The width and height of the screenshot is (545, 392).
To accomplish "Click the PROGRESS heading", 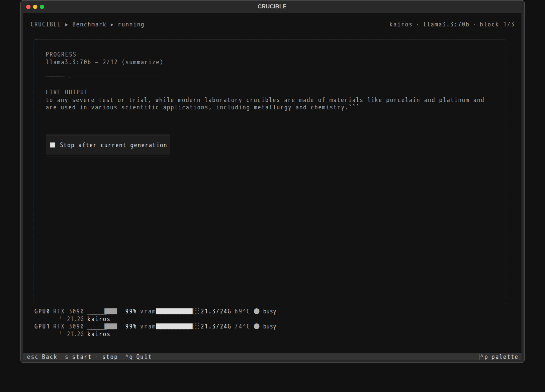I will tap(61, 54).
